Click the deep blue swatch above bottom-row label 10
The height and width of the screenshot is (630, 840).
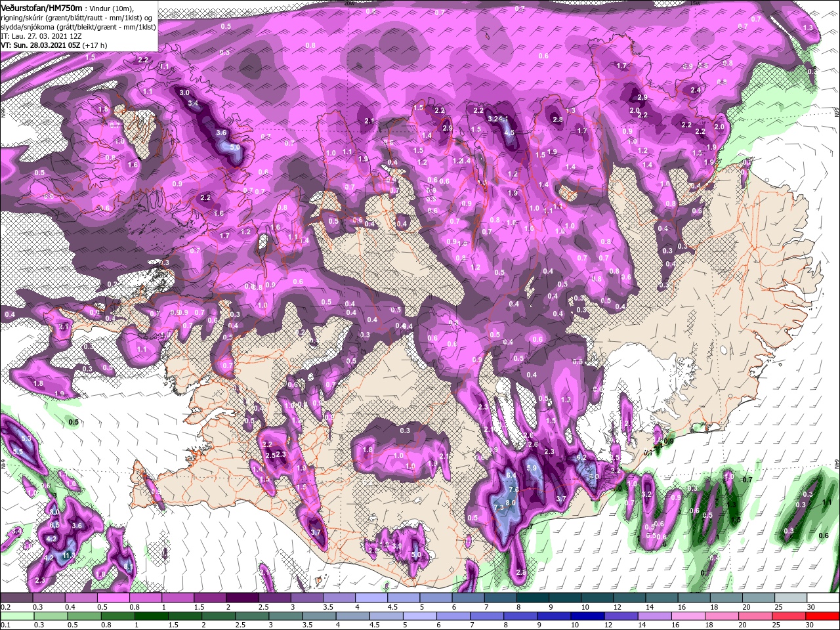pos(588,616)
